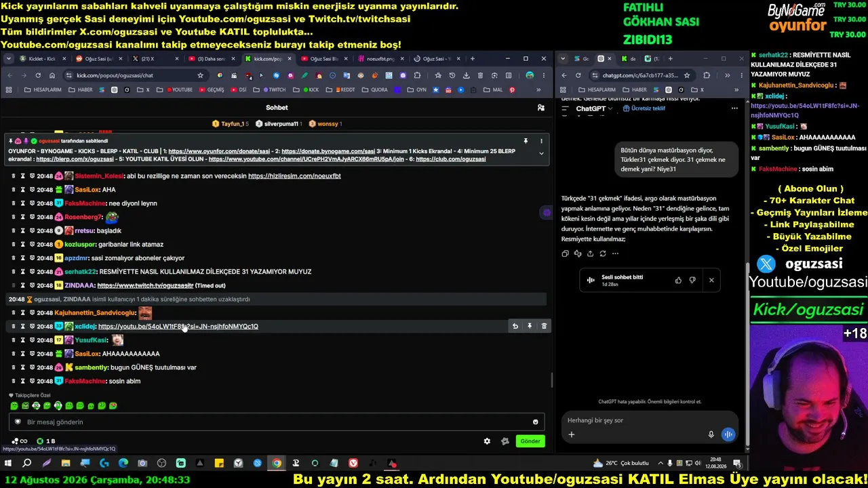
Task: Delete the xclidej chat message
Action: pos(544,326)
